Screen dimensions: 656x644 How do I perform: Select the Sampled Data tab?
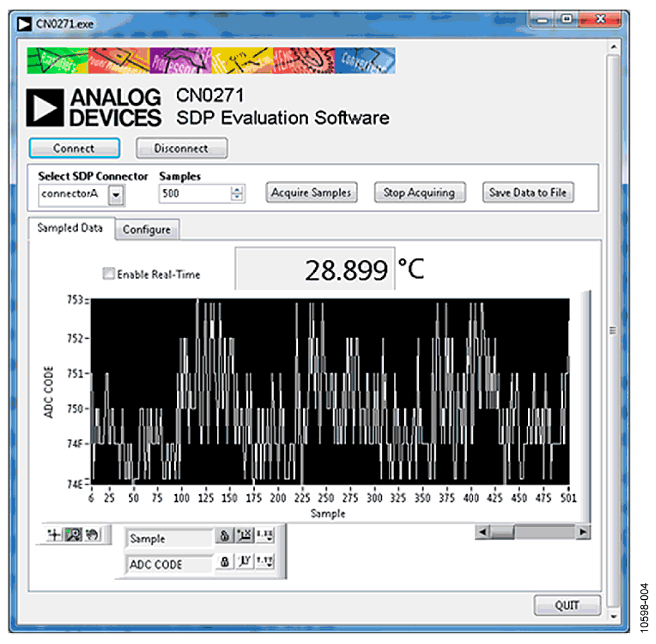click(70, 228)
